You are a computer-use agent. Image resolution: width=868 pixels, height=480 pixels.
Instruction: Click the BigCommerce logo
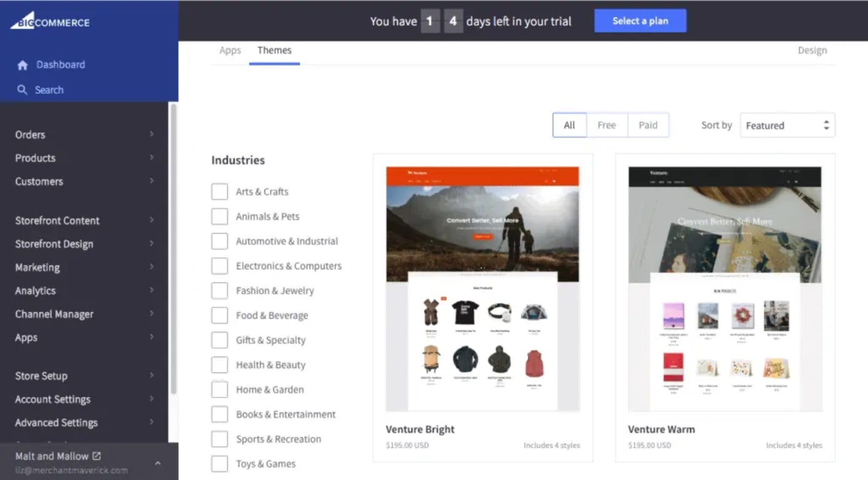(x=50, y=22)
